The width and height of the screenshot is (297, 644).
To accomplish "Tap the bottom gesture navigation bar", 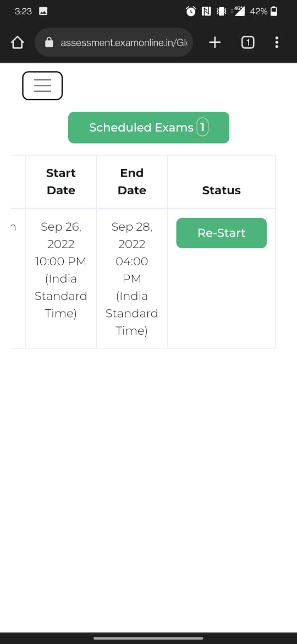I will (148, 638).
